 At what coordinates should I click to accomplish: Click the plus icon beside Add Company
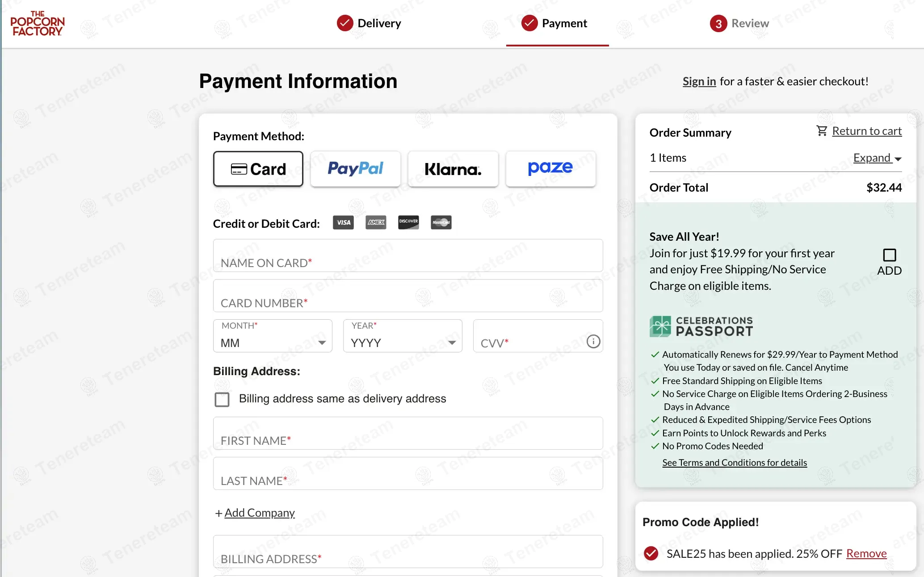[x=218, y=514]
